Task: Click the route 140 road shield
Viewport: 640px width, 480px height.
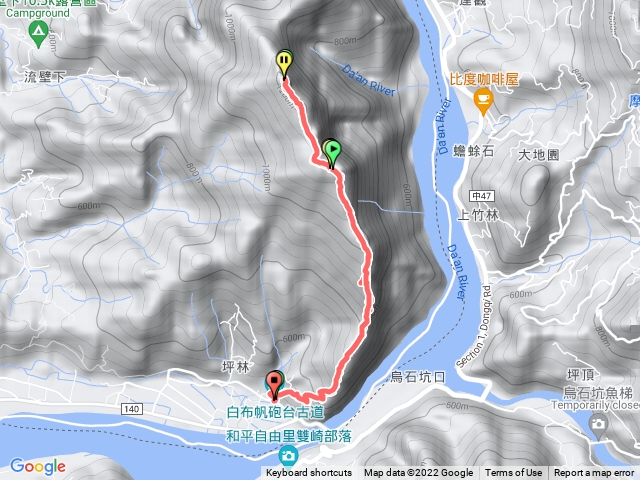Action: (x=132, y=409)
